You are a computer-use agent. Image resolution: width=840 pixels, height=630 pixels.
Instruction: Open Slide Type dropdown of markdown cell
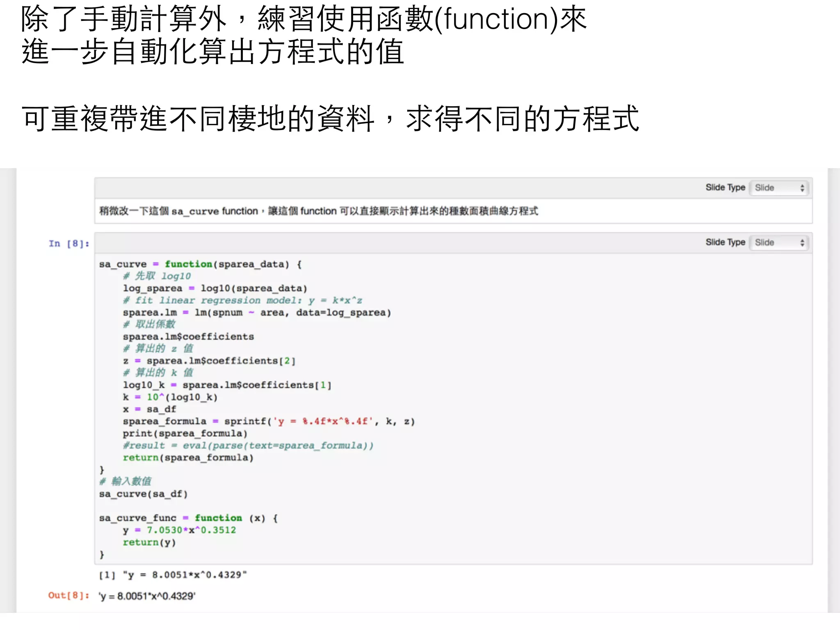(x=779, y=188)
